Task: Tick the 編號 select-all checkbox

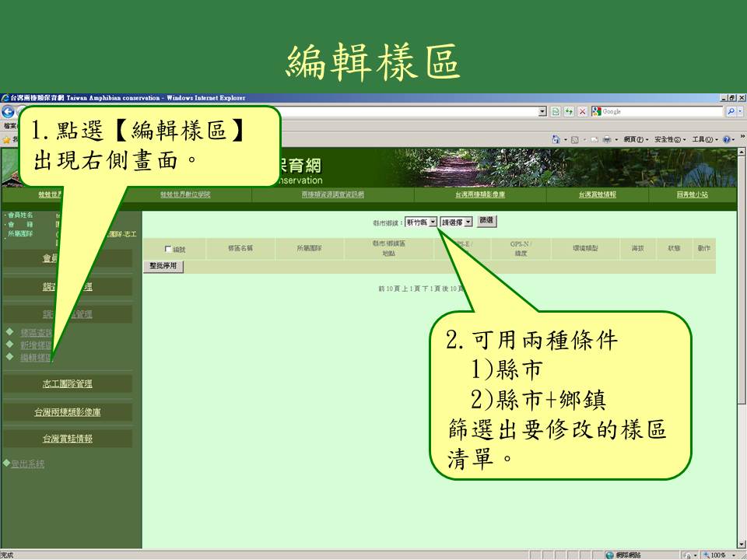Action: (x=168, y=249)
